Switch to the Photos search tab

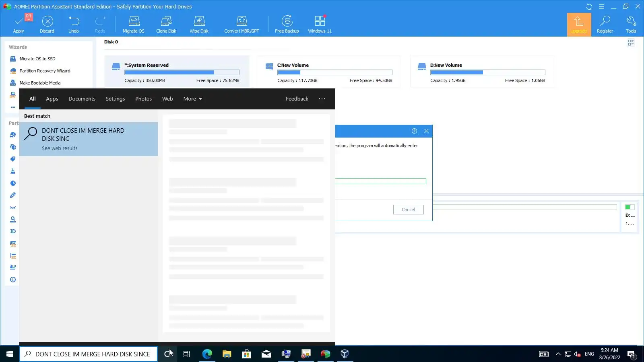[144, 99]
